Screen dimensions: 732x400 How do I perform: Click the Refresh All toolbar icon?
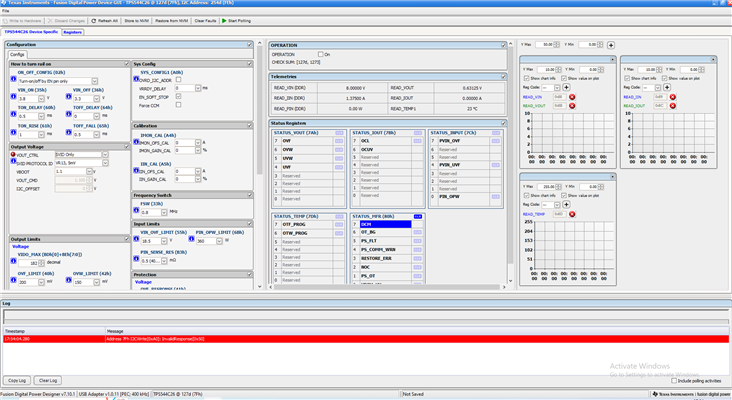[x=93, y=21]
